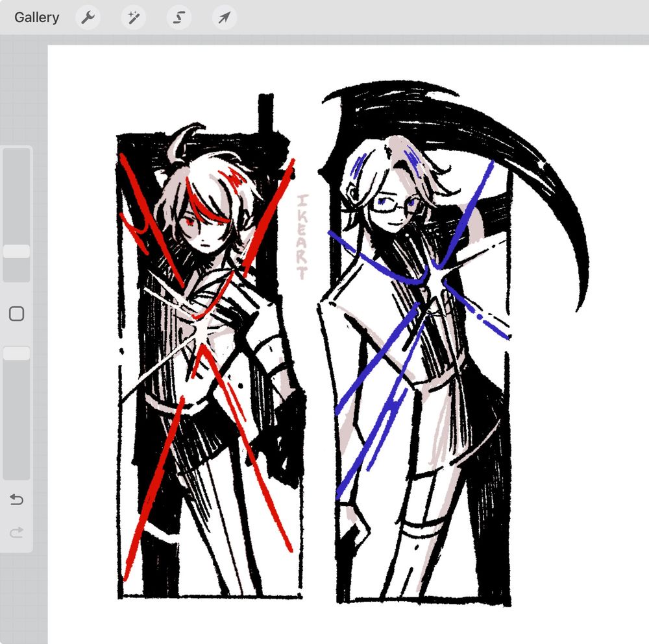Screen dimensions: 649x644
Task: Undo the last stroke
Action: pos(17,499)
